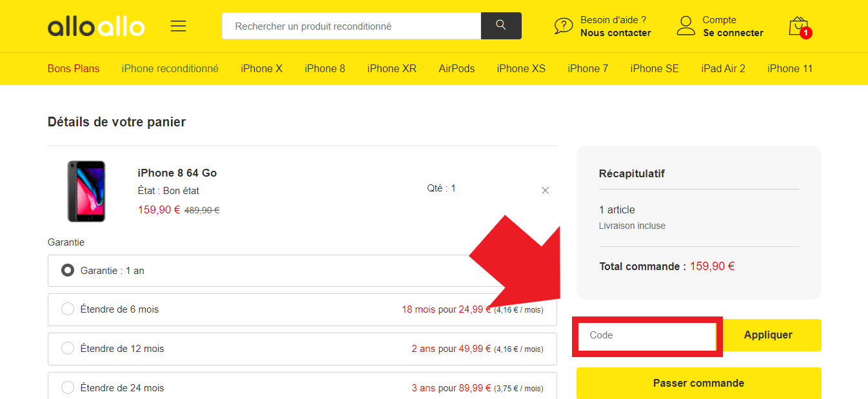
Task: Click the 159,90 € item price
Action: pyautogui.click(x=159, y=209)
